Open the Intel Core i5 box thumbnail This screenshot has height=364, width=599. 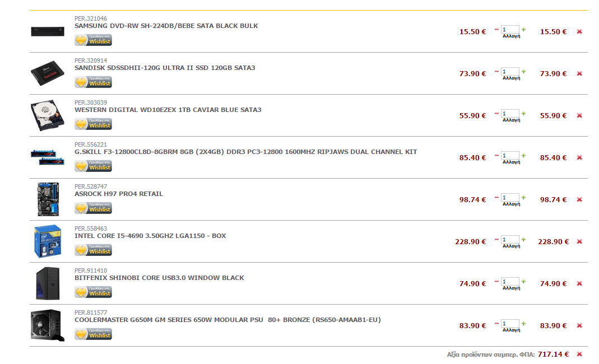click(48, 241)
